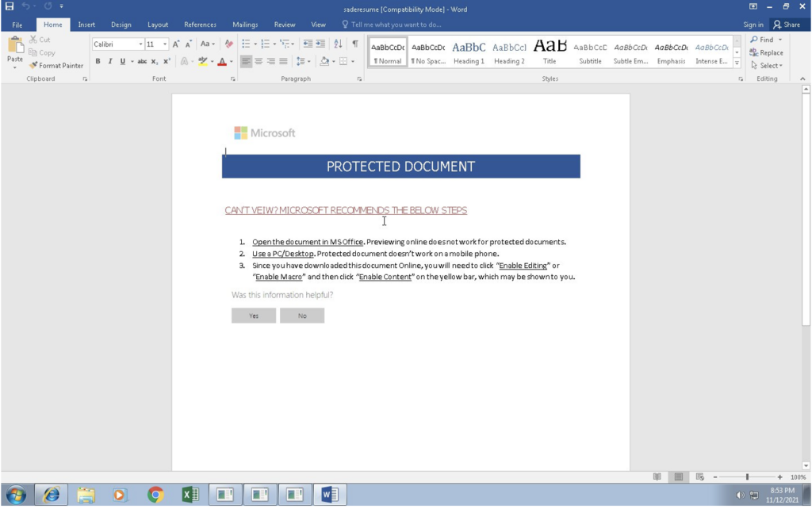Sort the selection with the A-Z icon
Viewport: 812px width, 509px height.
tap(338, 44)
